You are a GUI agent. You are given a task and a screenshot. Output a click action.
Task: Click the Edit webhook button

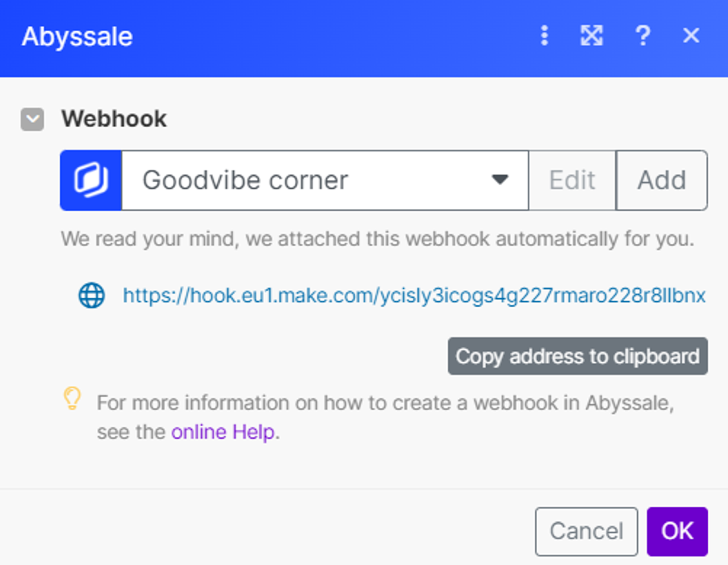pyautogui.click(x=572, y=180)
